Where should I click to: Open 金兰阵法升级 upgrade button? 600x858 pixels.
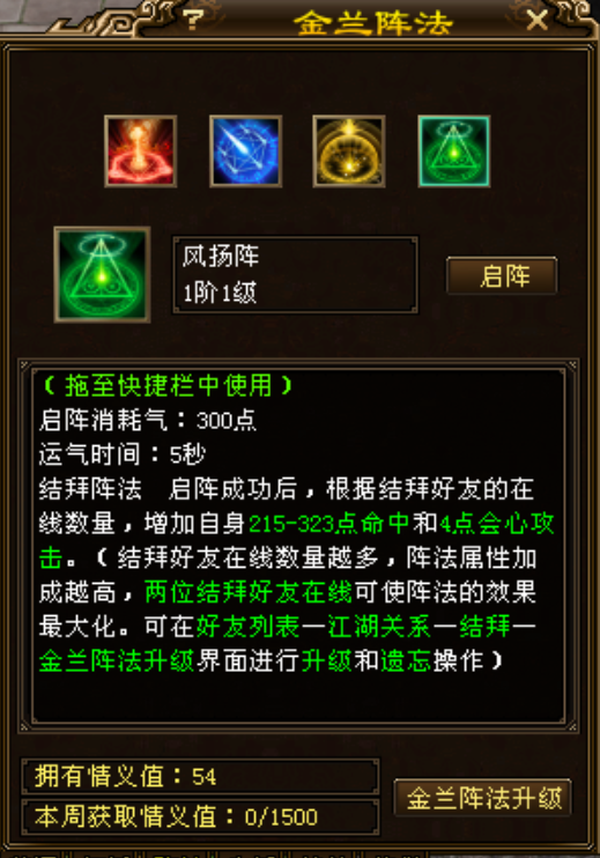tap(484, 798)
